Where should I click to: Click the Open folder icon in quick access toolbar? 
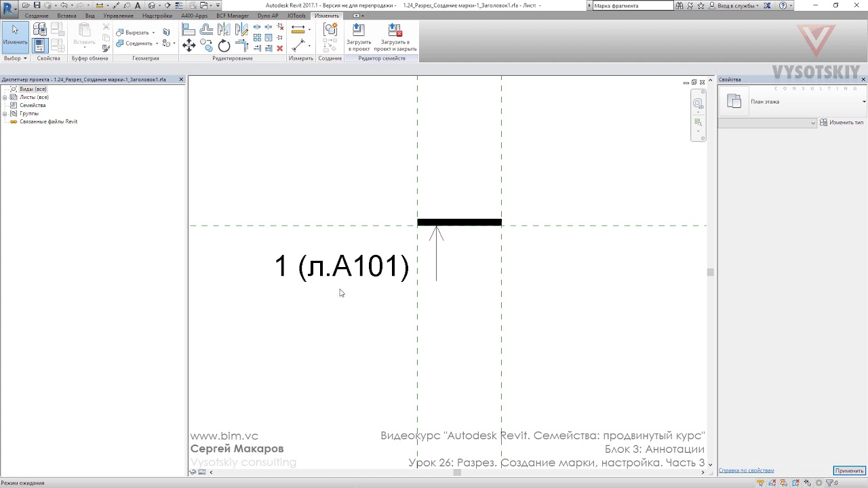tap(26, 5)
